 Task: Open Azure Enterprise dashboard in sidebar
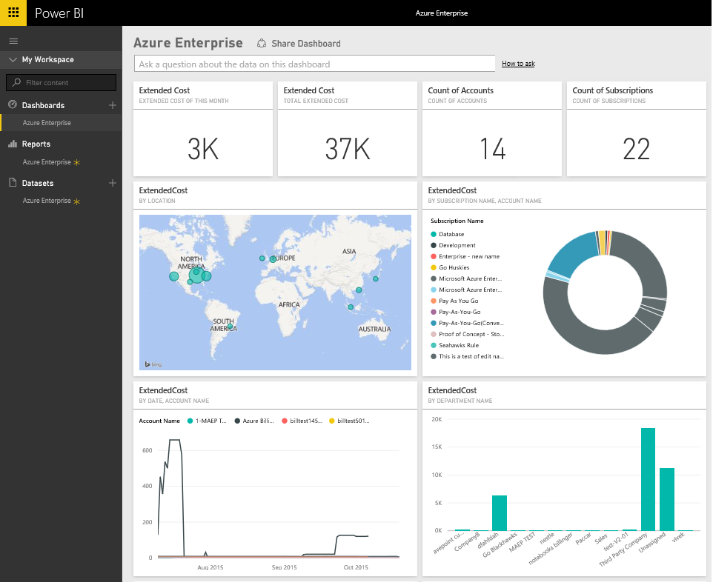(47, 123)
